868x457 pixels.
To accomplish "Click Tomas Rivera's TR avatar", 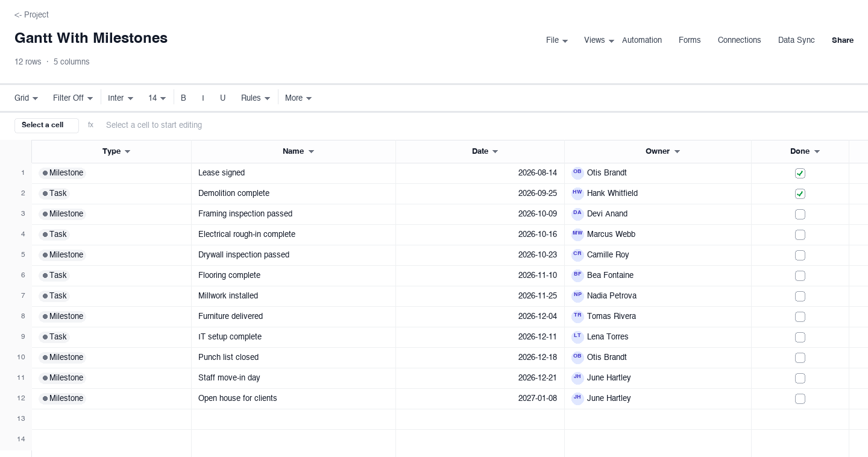I will pyautogui.click(x=577, y=317).
